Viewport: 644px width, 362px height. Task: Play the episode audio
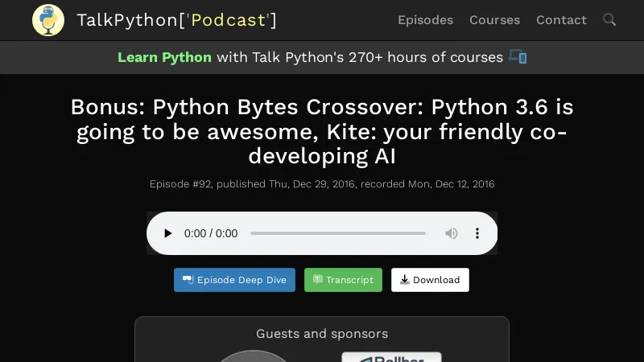tap(167, 233)
